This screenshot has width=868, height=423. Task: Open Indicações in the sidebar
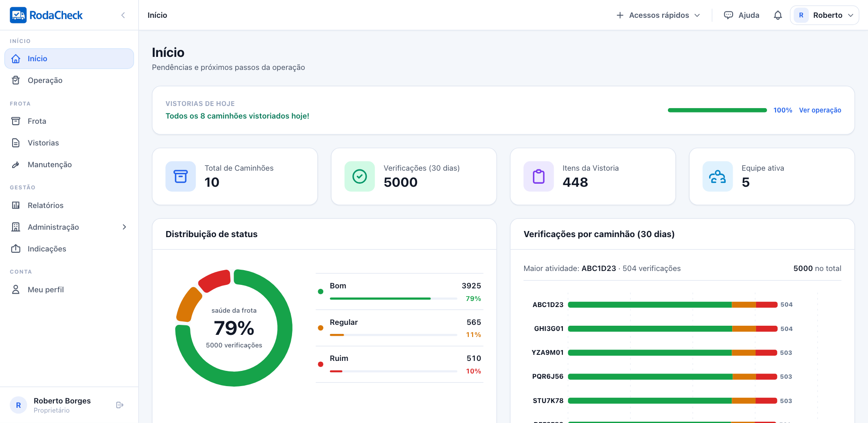[x=69, y=249]
